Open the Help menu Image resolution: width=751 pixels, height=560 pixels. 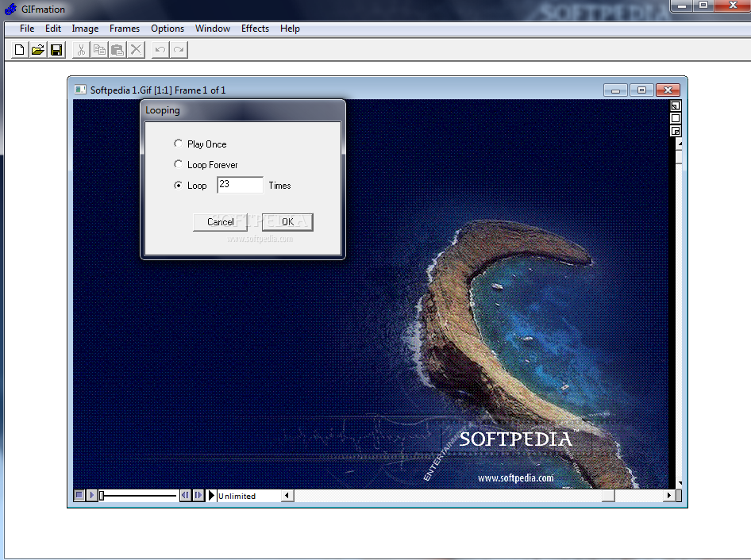(x=290, y=29)
